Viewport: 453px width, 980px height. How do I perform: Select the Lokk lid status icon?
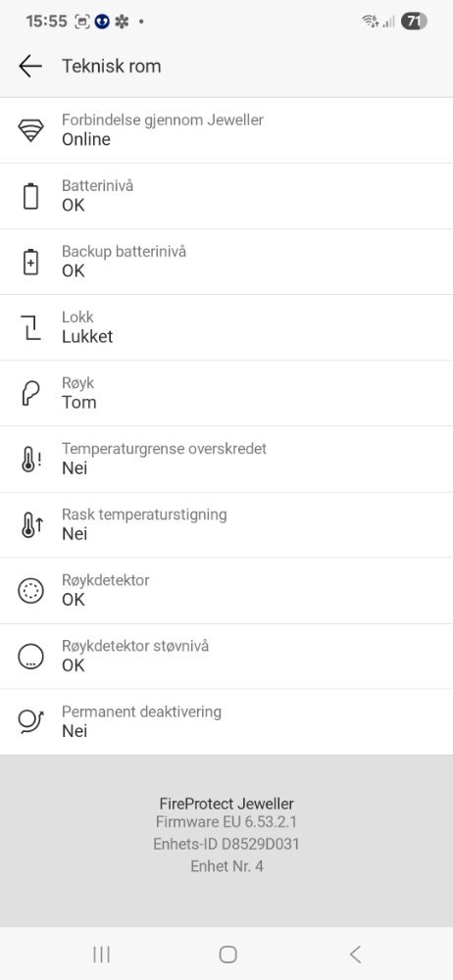pos(30,327)
